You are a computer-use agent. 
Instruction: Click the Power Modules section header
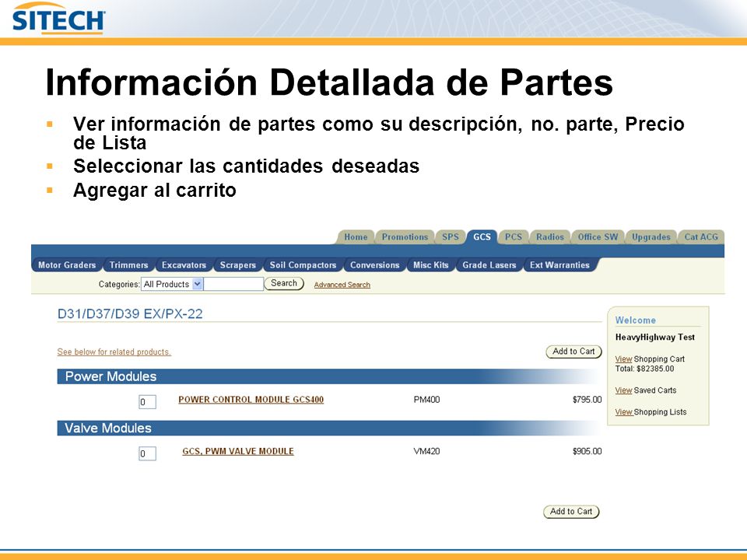[328, 376]
